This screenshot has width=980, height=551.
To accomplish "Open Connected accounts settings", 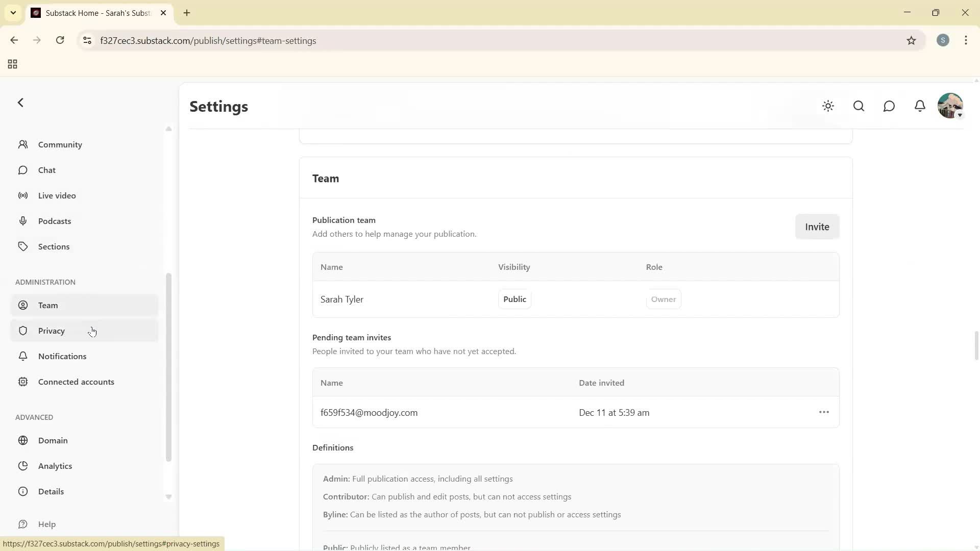I will click(77, 381).
